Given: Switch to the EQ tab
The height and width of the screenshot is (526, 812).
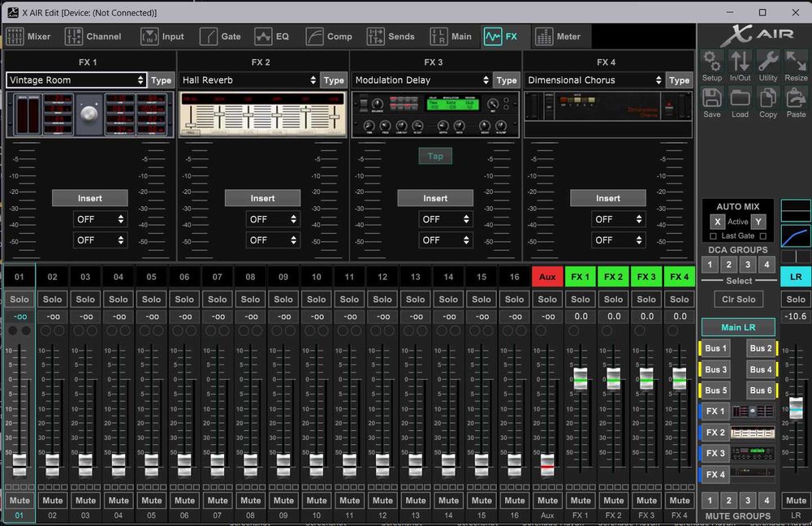Looking at the screenshot, I should tap(272, 37).
